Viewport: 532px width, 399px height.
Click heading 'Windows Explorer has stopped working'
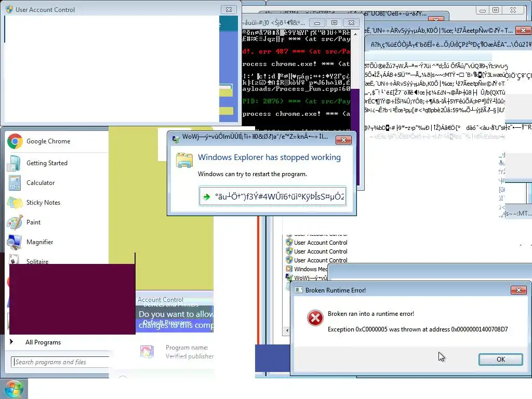click(x=269, y=157)
